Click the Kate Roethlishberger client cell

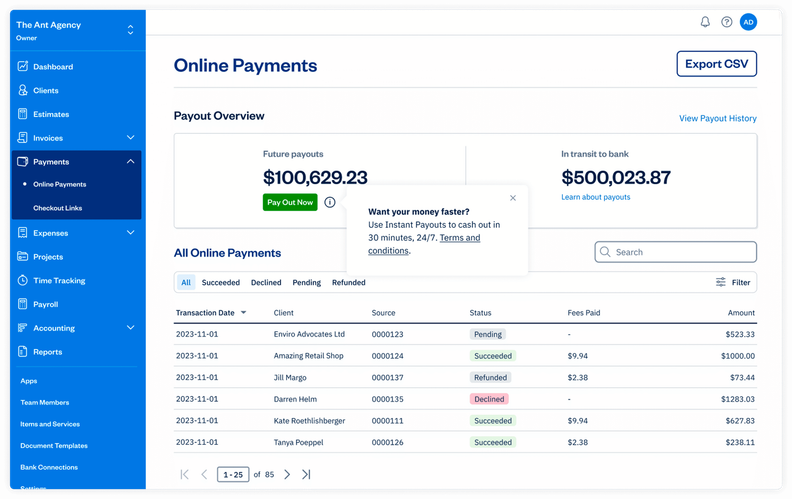pos(310,421)
